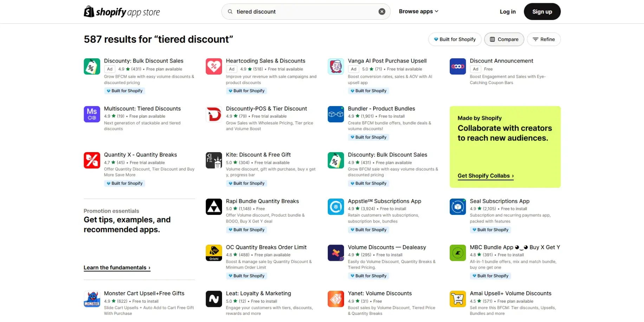Open the Refine filters
644x322 pixels.
544,39
